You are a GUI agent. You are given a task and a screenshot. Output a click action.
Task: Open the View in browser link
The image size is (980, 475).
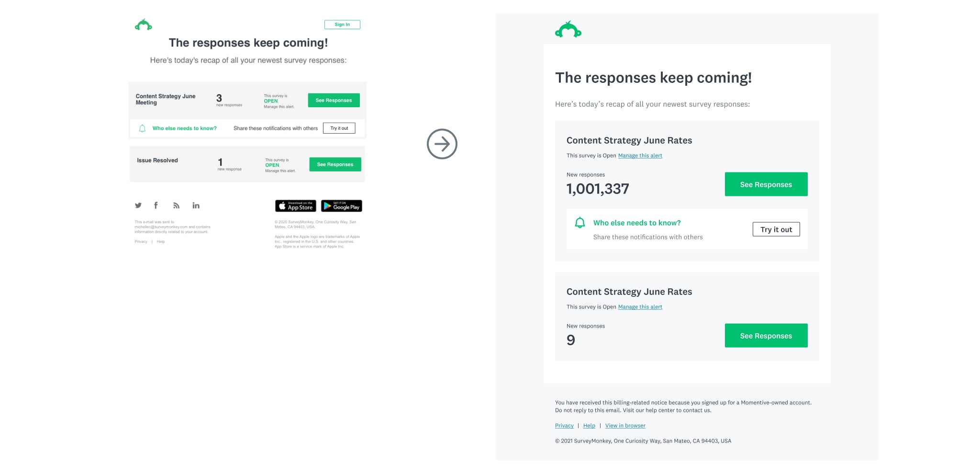click(x=625, y=426)
